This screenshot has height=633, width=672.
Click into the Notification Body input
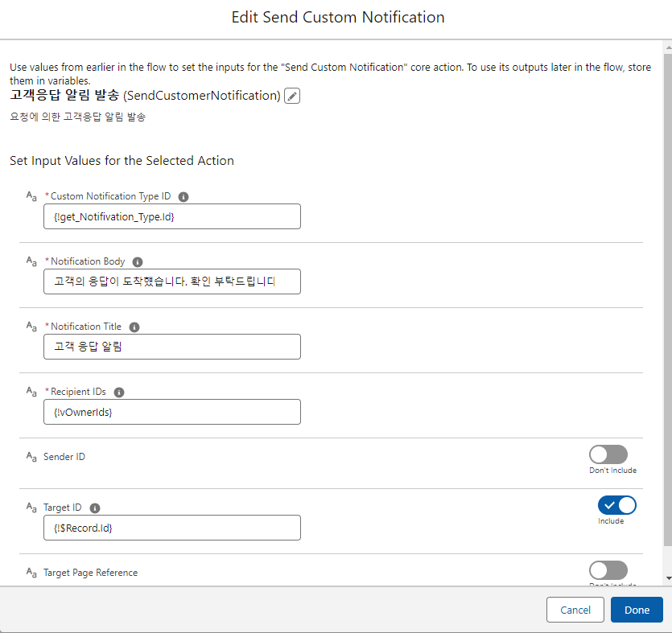172,282
